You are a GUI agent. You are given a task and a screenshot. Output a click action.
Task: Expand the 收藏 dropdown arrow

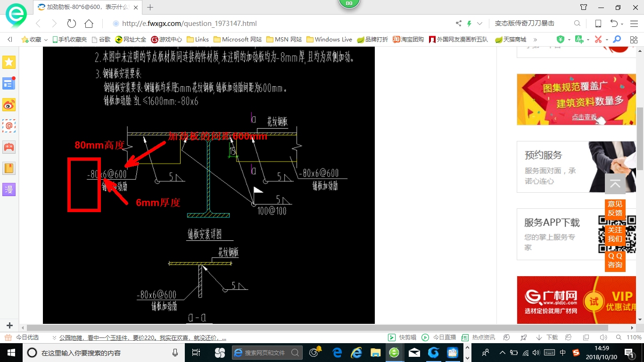(x=46, y=40)
